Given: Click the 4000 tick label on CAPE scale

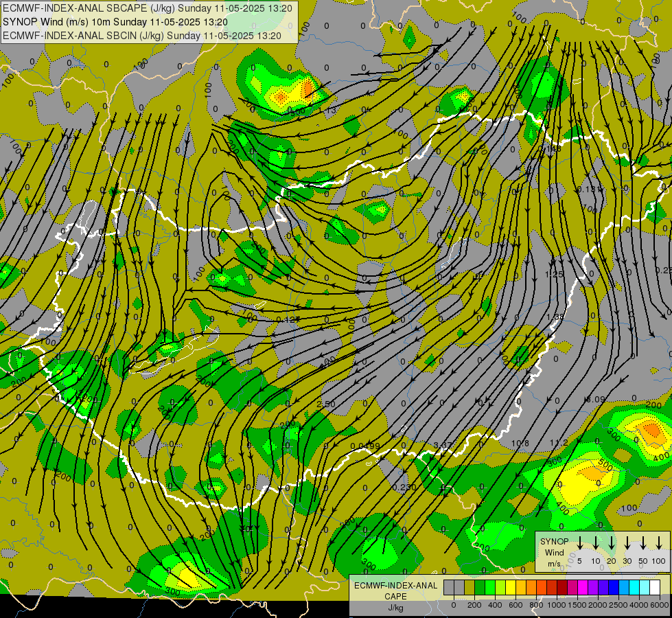Looking at the screenshot, I should pyautogui.click(x=639, y=605).
